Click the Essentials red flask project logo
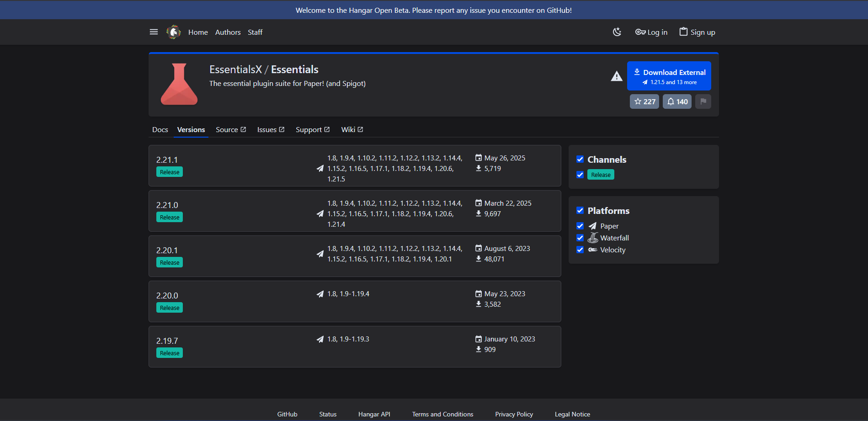The width and height of the screenshot is (868, 421). (179, 84)
